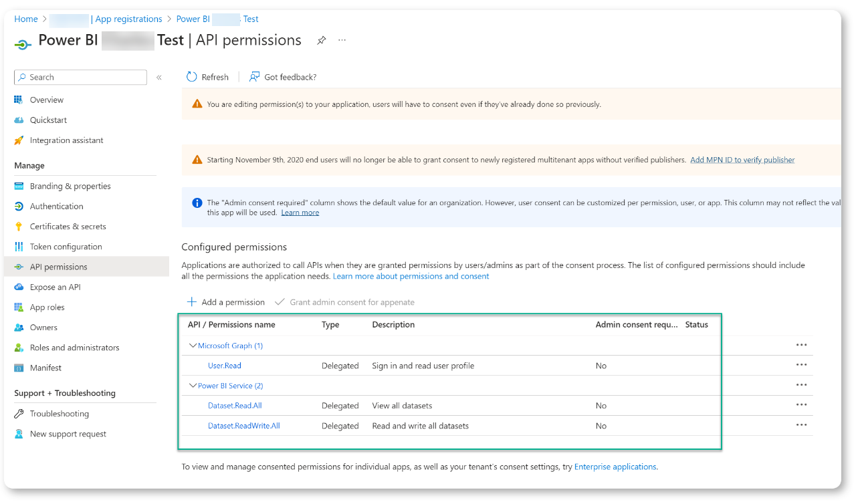Select Expose an API menu item

(56, 287)
